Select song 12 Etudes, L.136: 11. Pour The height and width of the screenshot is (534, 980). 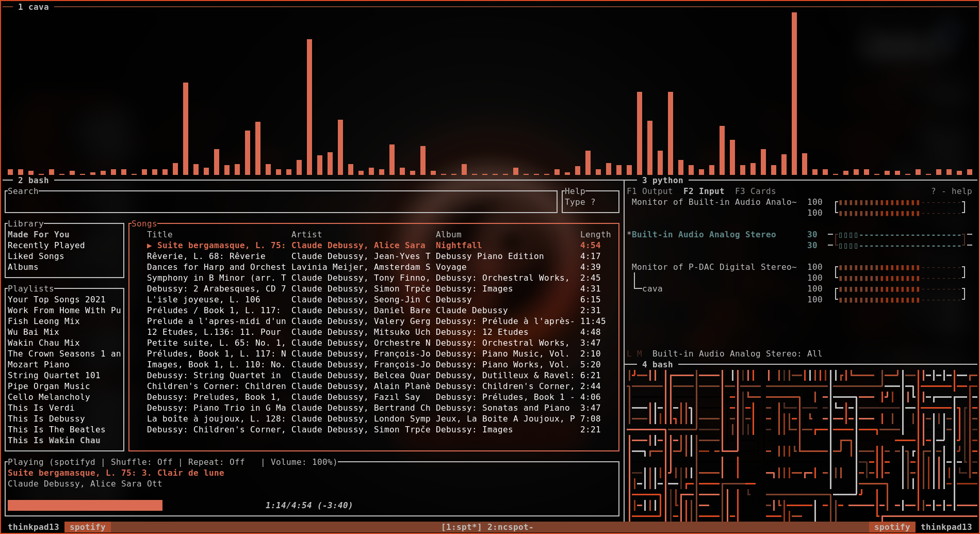374,332
